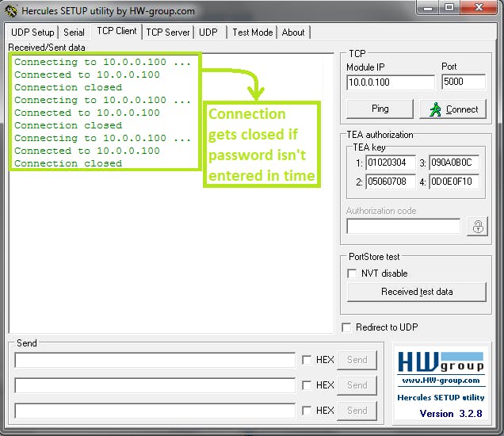Click the Connect button
The height and width of the screenshot is (436, 504).
click(453, 109)
